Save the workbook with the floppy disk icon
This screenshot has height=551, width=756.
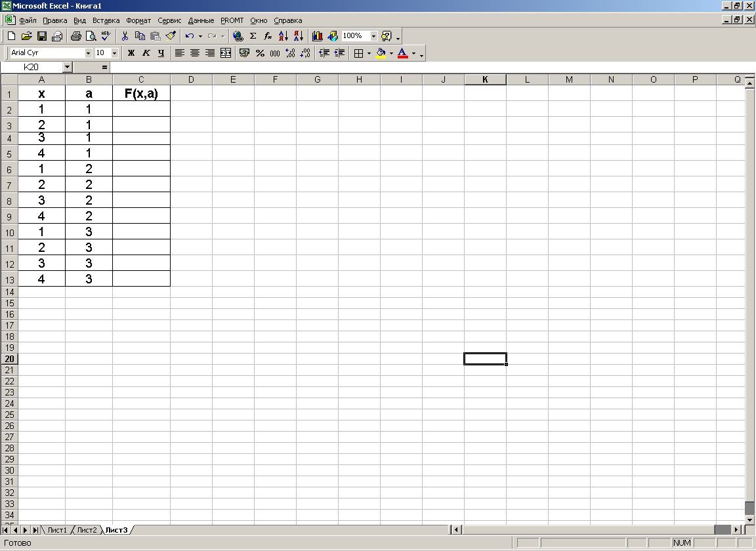pos(42,36)
